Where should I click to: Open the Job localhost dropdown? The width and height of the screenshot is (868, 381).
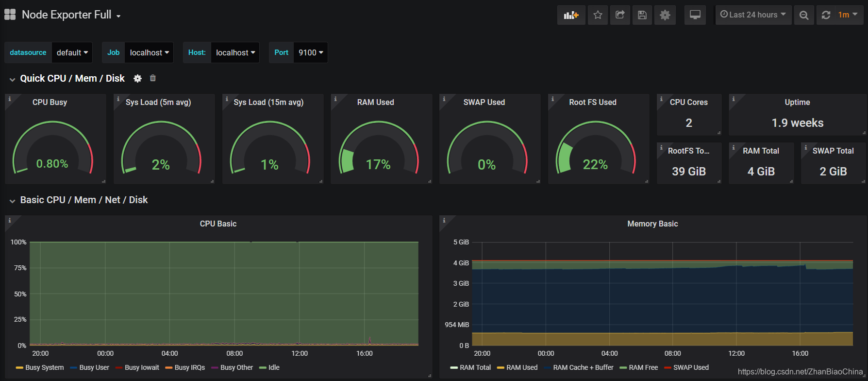(x=149, y=52)
